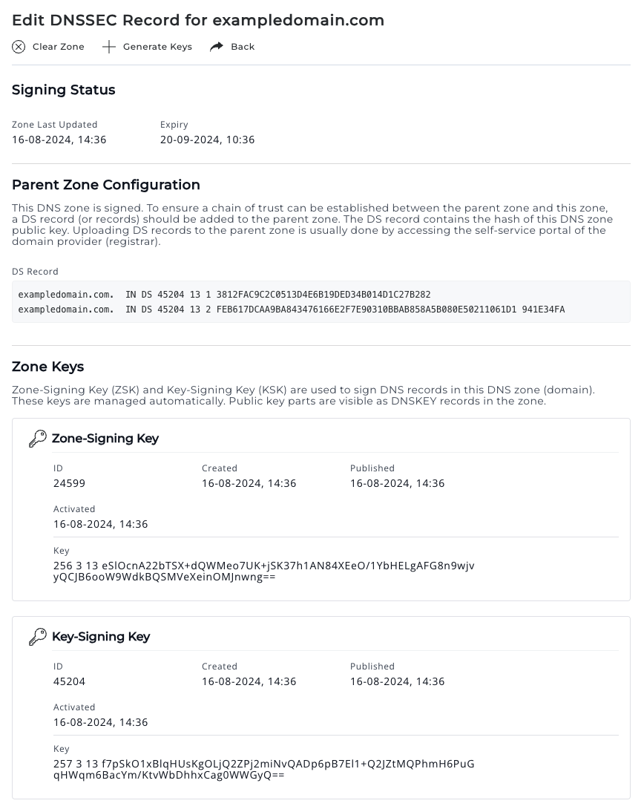Select the Key-Signing Key key icon

37,636
